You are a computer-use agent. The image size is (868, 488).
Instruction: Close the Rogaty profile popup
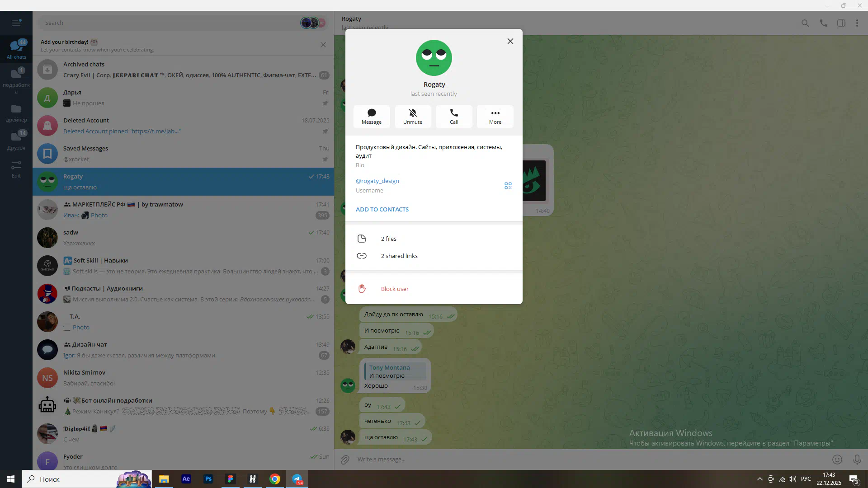(x=510, y=41)
